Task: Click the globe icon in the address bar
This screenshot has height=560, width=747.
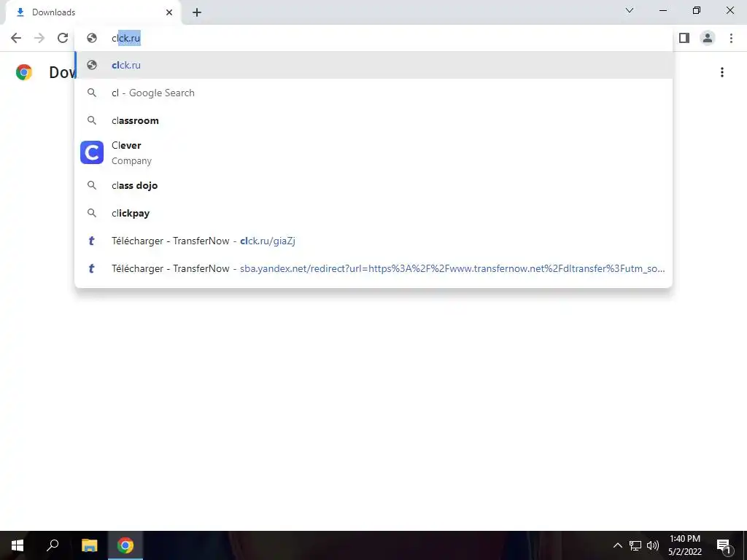Action: (92, 38)
